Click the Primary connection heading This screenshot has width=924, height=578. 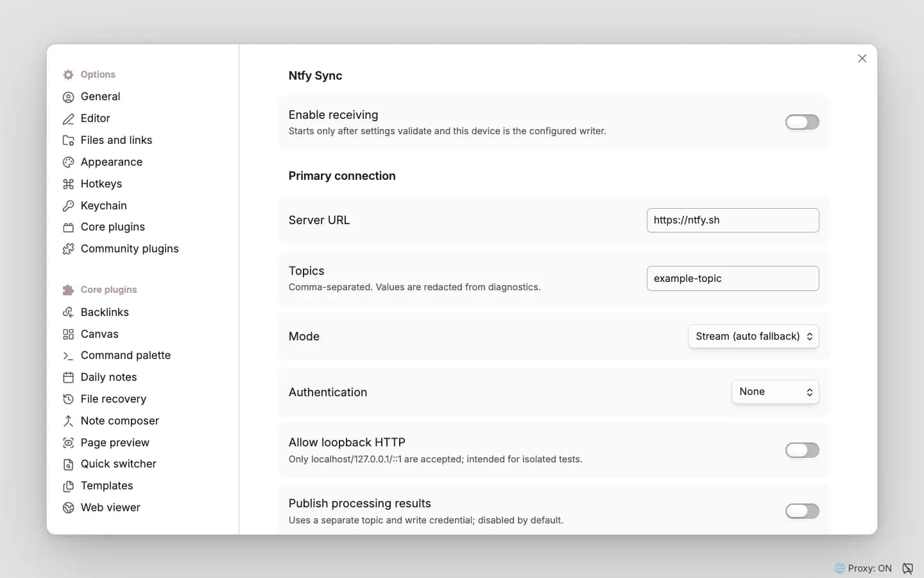click(342, 176)
